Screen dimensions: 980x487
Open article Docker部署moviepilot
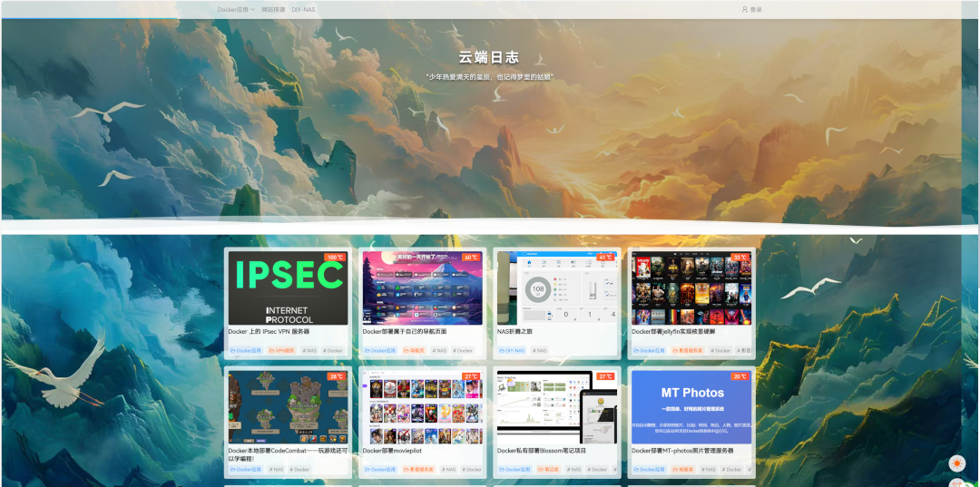(395, 451)
